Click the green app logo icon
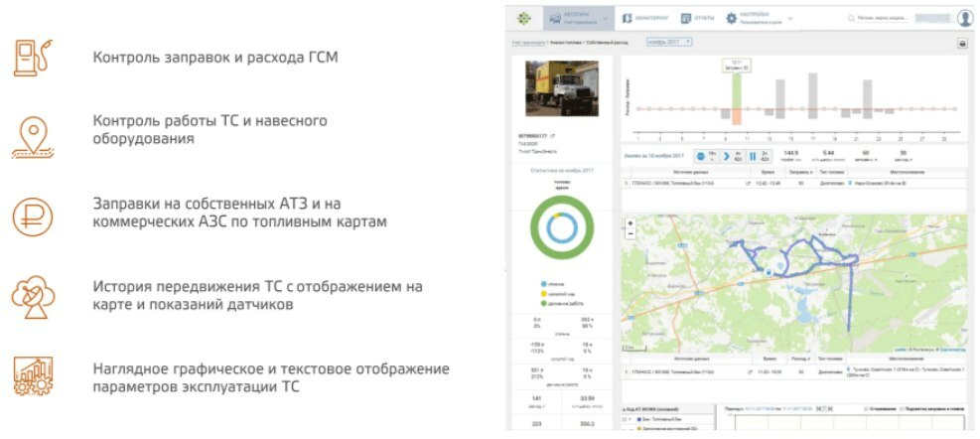Viewport: 980px width, 439px height. 523,19
